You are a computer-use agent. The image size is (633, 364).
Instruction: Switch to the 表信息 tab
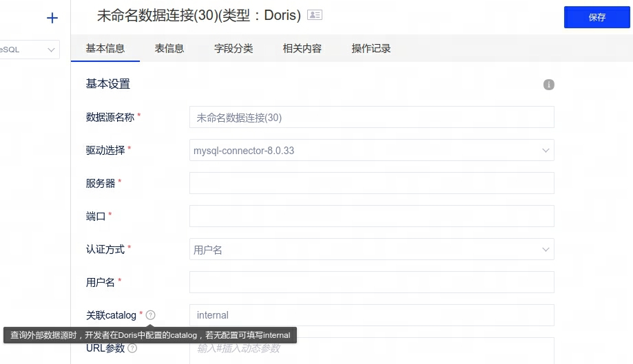[169, 48]
